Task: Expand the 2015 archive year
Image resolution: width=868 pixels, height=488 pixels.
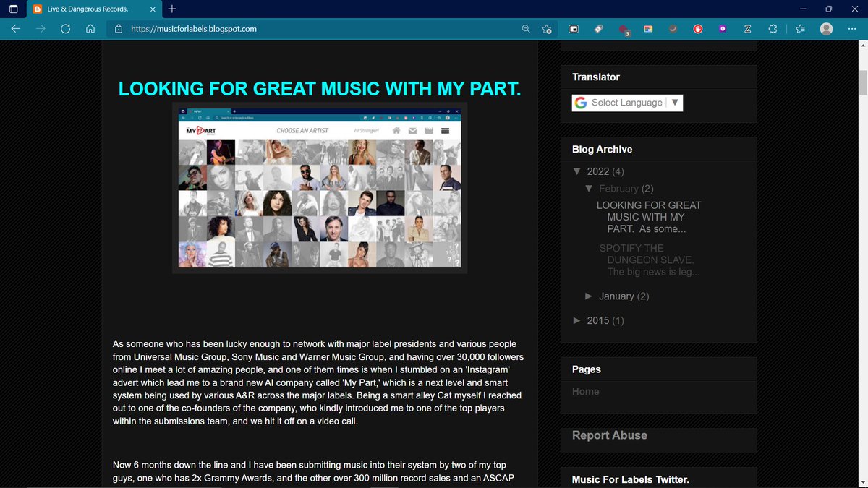Action: [x=576, y=320]
